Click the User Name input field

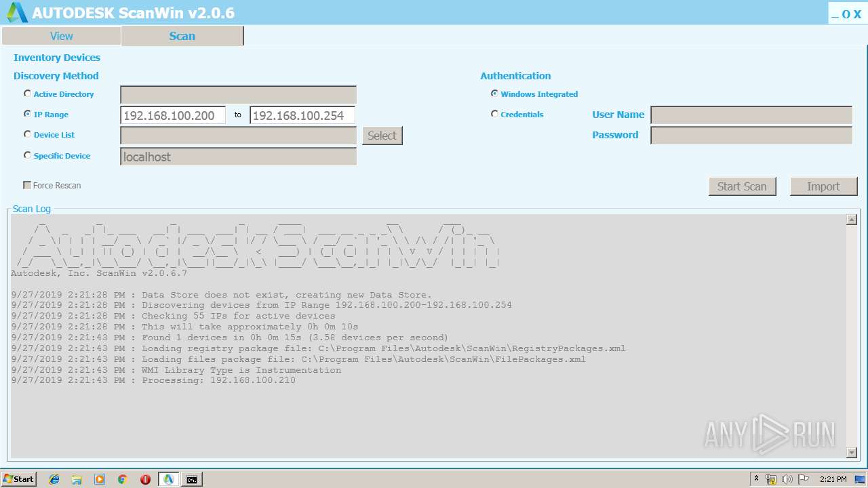tap(751, 115)
